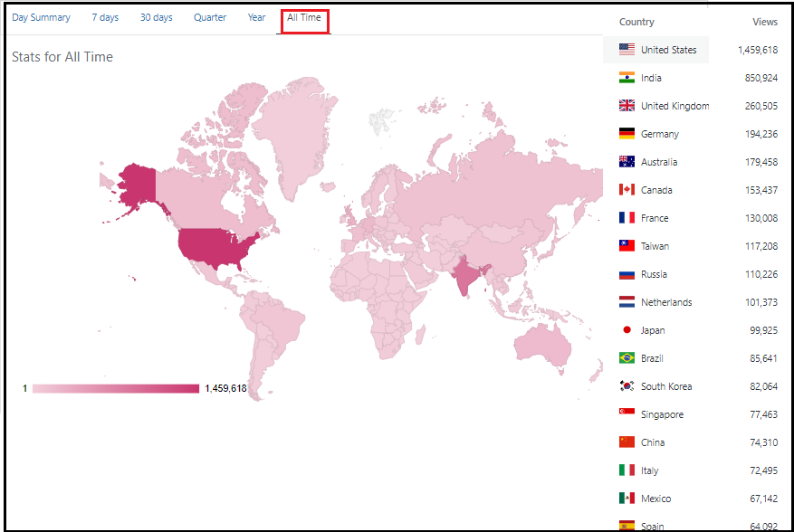Click the Canada flag icon
This screenshot has height=532, width=794.
coord(627,190)
